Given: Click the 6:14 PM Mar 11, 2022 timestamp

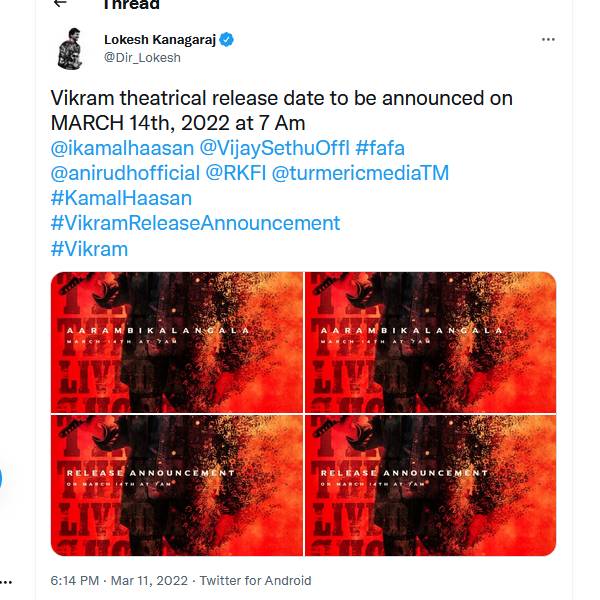Looking at the screenshot, I should coord(120,580).
